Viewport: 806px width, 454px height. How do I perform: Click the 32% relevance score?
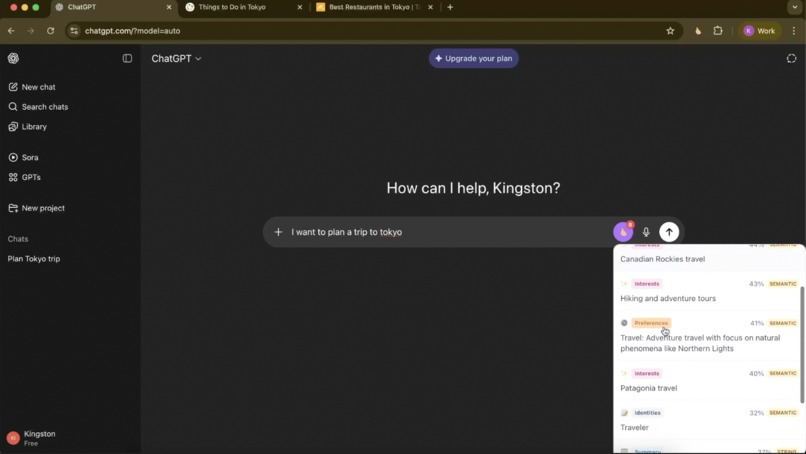pos(756,413)
